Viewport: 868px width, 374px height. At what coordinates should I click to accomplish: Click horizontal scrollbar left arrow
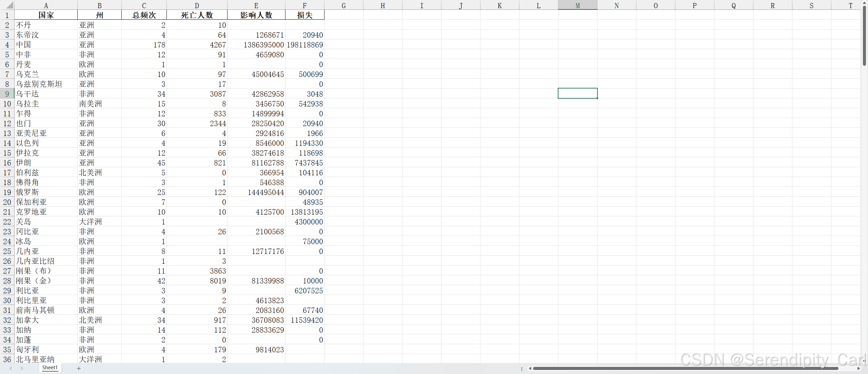530,368
